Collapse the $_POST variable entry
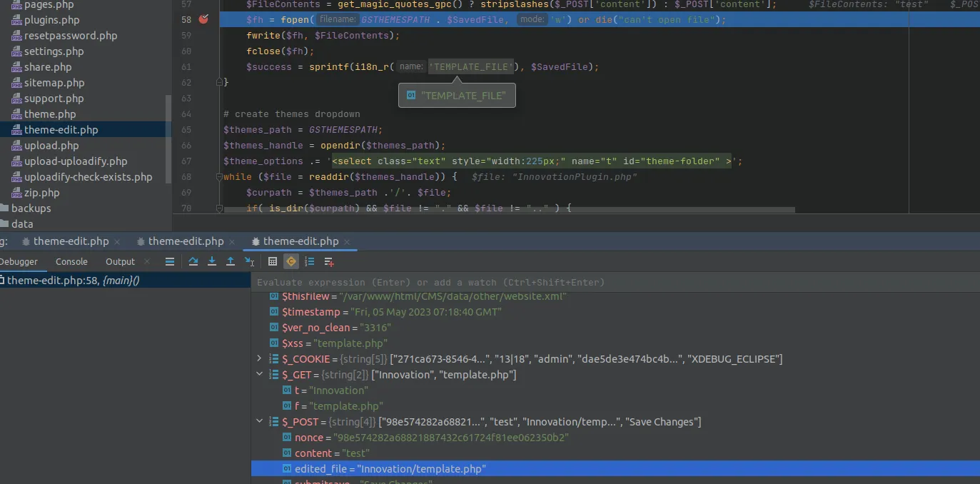The width and height of the screenshot is (980, 484). [259, 421]
